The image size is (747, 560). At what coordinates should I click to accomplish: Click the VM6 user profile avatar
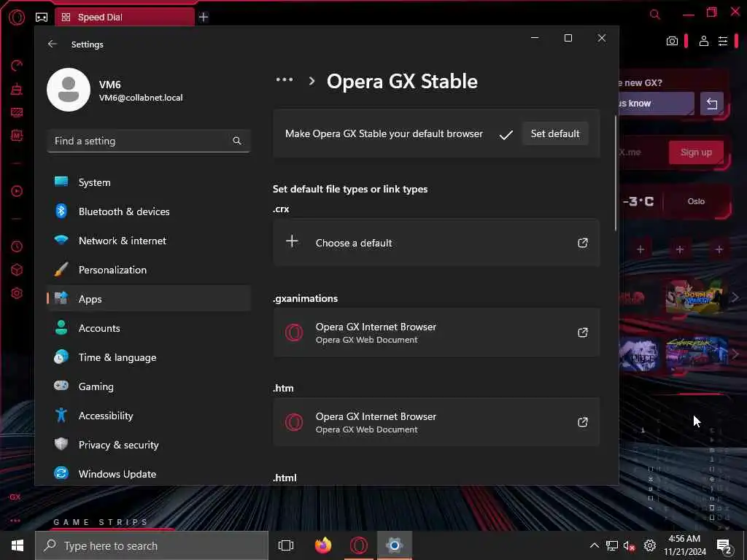(69, 90)
